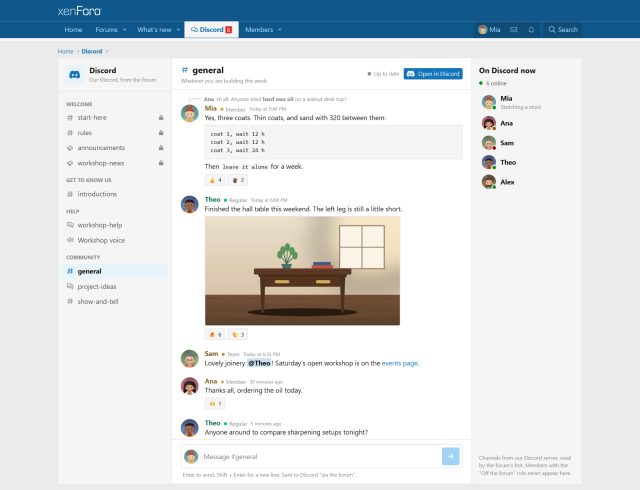Toggle the reaction under Ana's message
The height and width of the screenshot is (490, 640).
tap(215, 404)
